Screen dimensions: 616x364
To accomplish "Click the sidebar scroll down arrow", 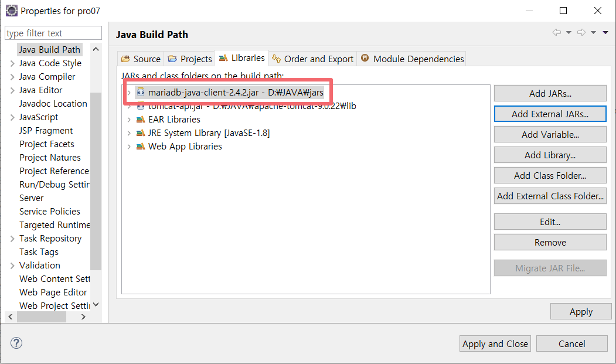I will tap(96, 305).
